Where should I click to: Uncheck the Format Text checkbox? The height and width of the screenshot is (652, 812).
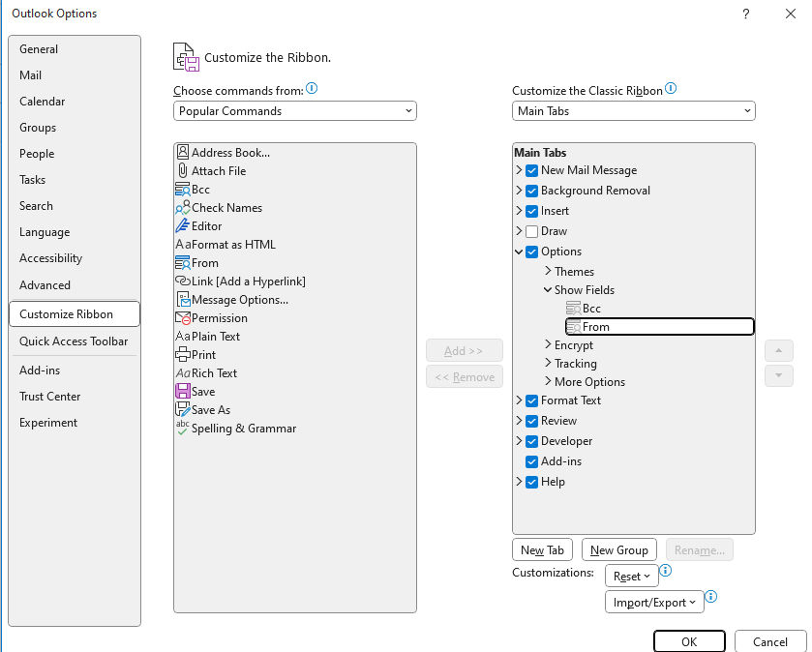[531, 400]
